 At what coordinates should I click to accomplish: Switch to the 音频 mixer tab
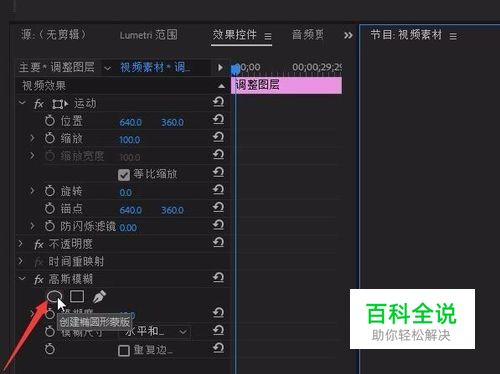coord(308,35)
